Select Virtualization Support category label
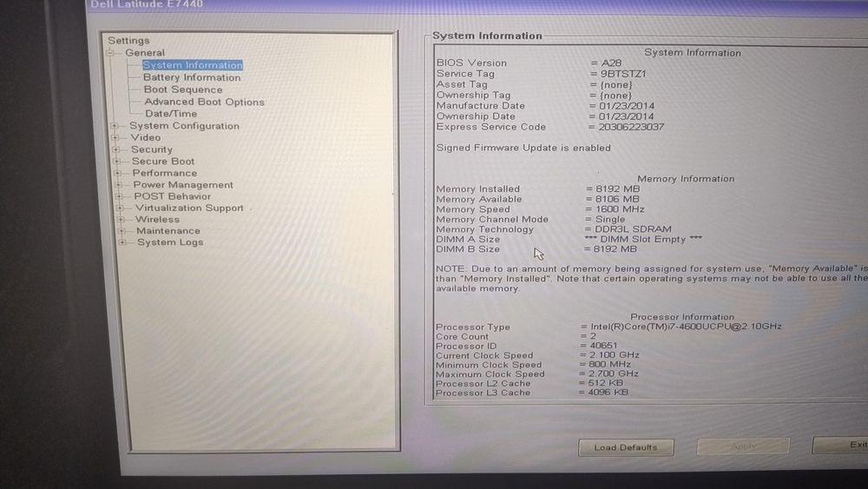 (188, 208)
